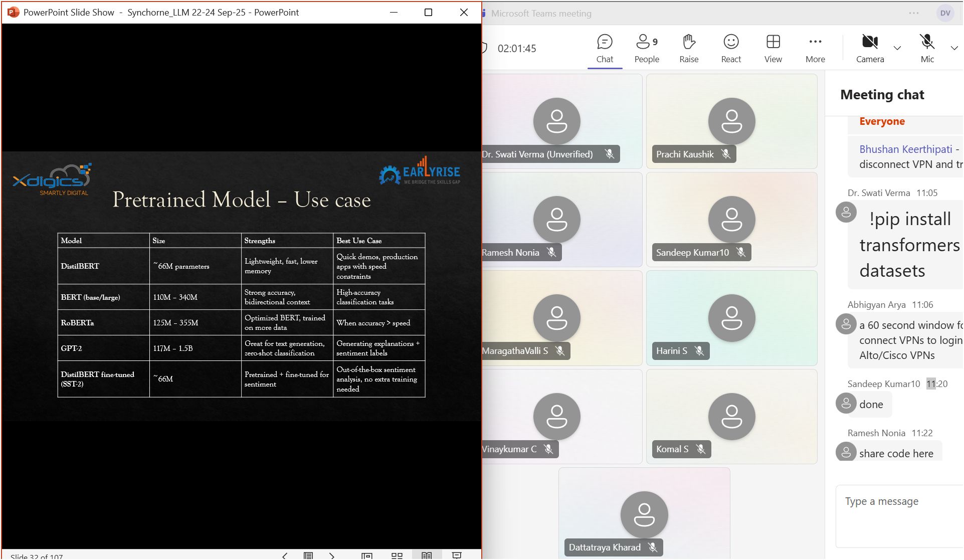Expand camera options dropdown arrow
Viewport: 964px width, 560px height.
pos(897,48)
